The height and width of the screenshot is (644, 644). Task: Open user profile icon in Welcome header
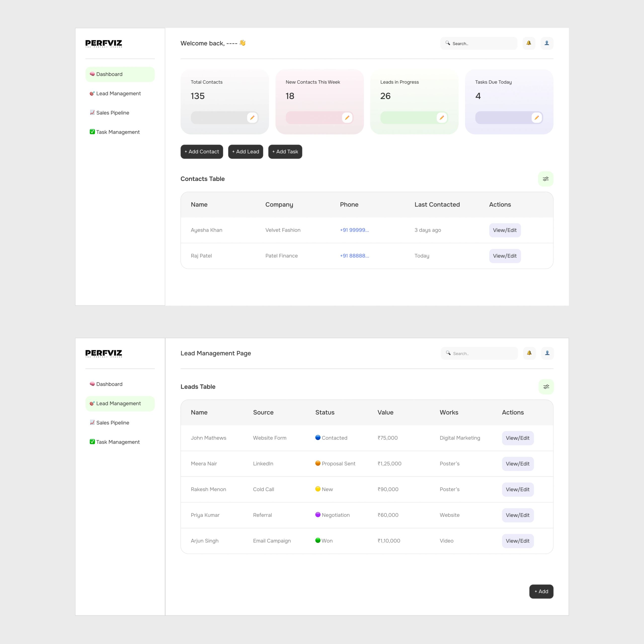pos(547,43)
